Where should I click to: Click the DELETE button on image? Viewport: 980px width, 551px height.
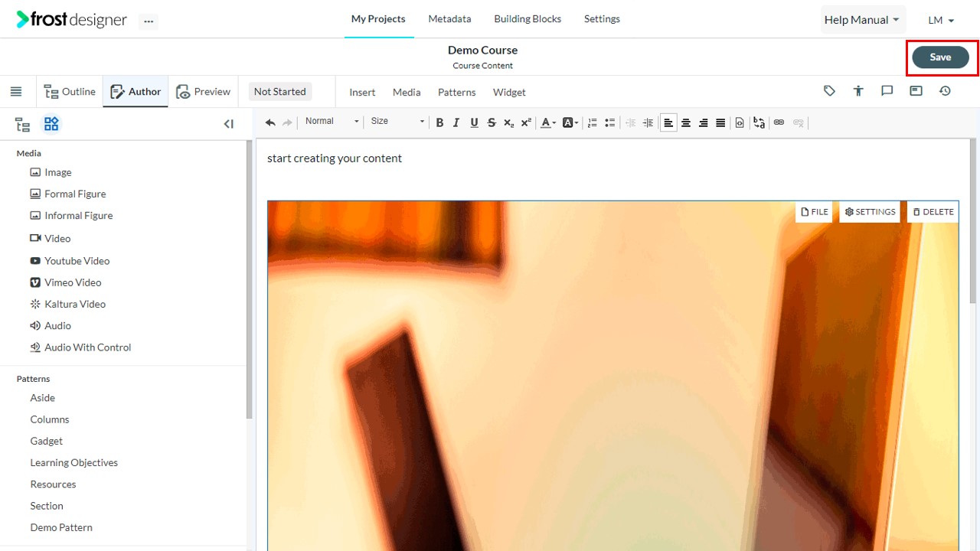pos(933,212)
